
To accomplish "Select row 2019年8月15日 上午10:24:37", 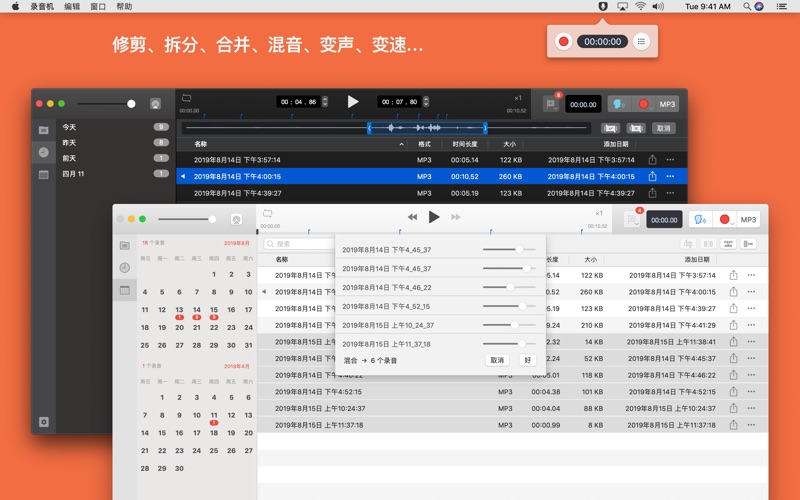I will (512, 408).
